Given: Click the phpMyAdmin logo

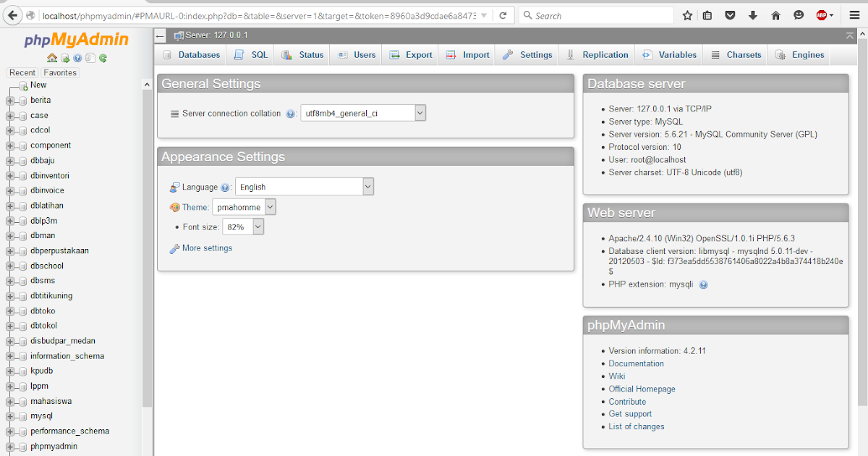Looking at the screenshot, I should pyautogui.click(x=77, y=40).
